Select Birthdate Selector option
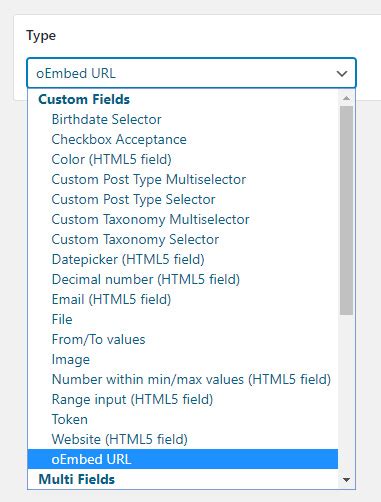 (x=183, y=119)
